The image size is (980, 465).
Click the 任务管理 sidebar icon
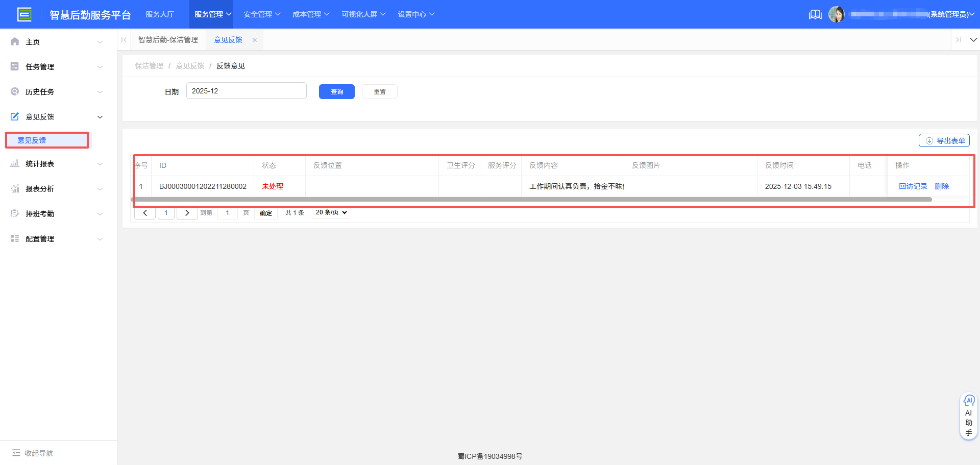tap(14, 66)
